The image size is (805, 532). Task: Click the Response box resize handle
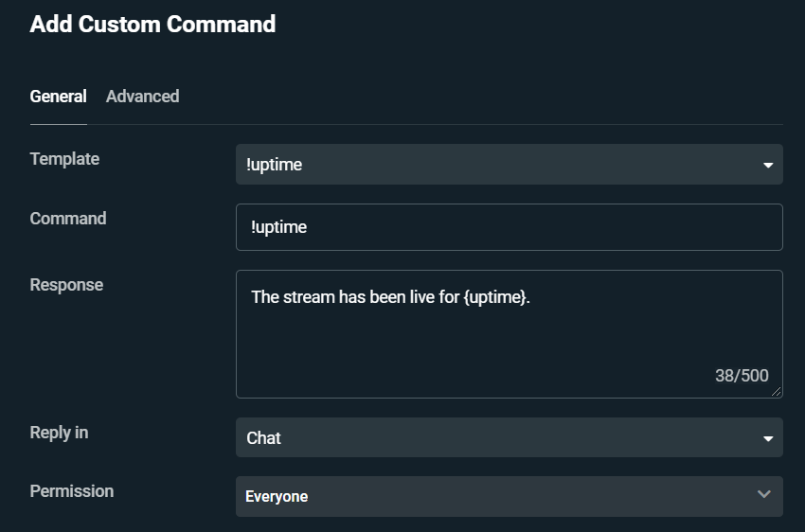pos(777,392)
